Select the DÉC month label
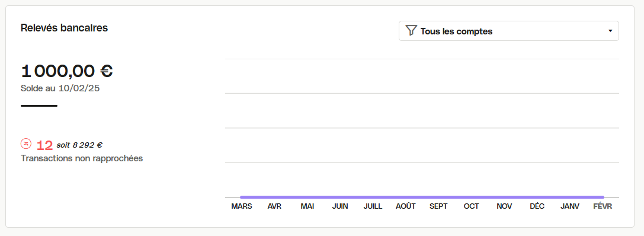 (537, 206)
